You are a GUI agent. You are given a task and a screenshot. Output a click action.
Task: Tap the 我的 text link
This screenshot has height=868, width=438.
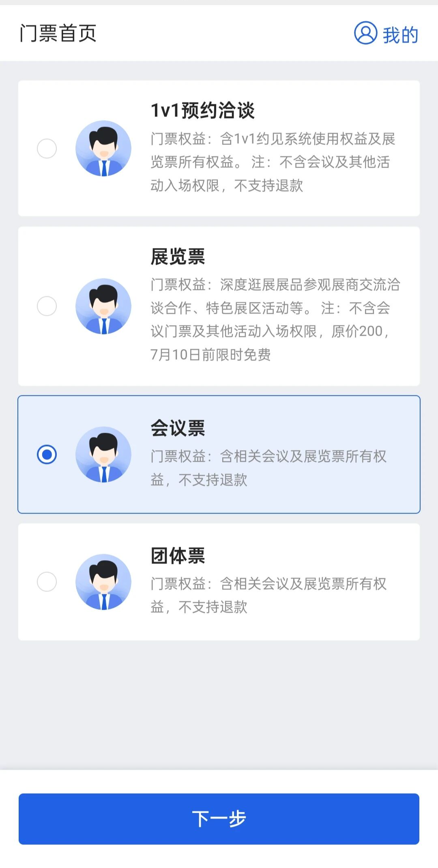tap(400, 35)
